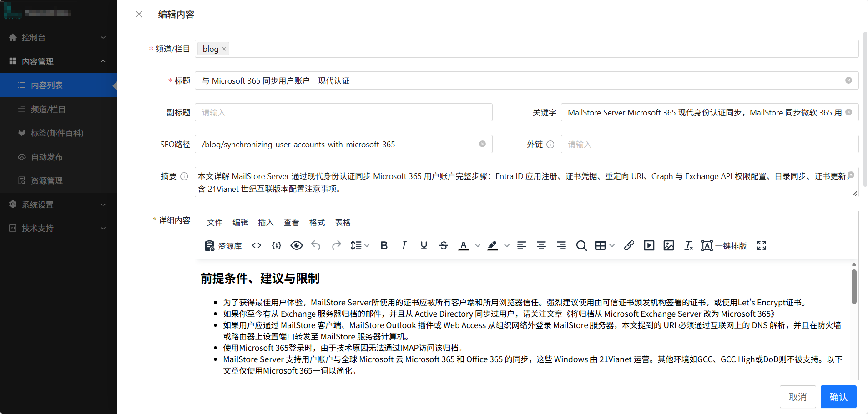Image resolution: width=868 pixels, height=414 pixels.
Task: Collapse 内容管理 sidebar section
Action: pos(59,61)
